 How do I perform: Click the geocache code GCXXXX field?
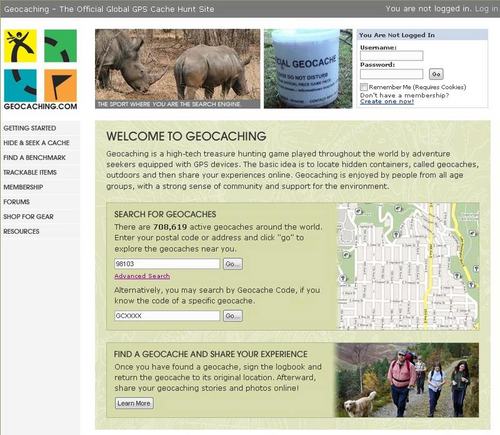tap(167, 315)
